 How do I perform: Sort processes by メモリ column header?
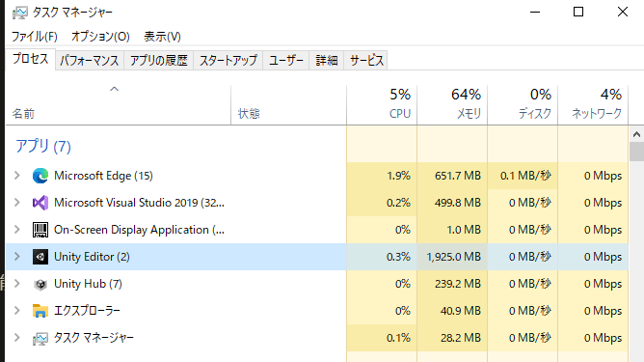coord(452,104)
